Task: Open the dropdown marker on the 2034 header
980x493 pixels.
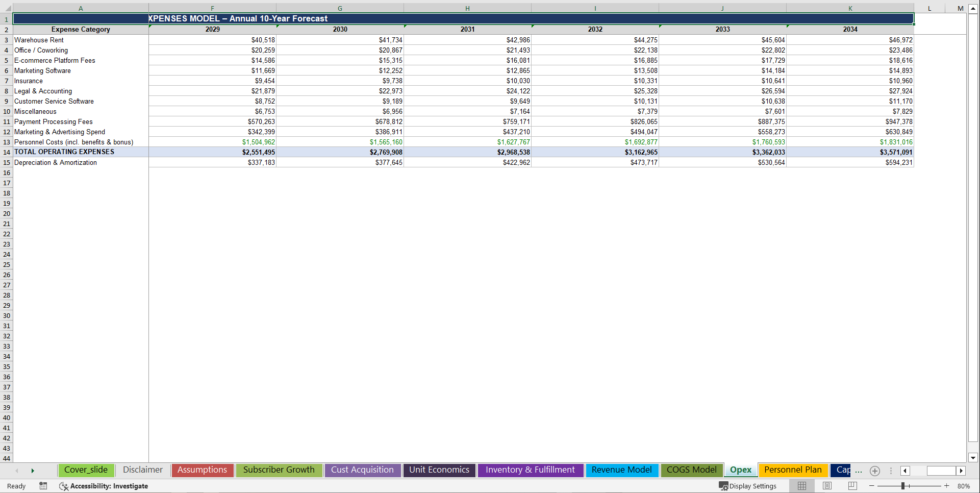Action: [x=788, y=25]
